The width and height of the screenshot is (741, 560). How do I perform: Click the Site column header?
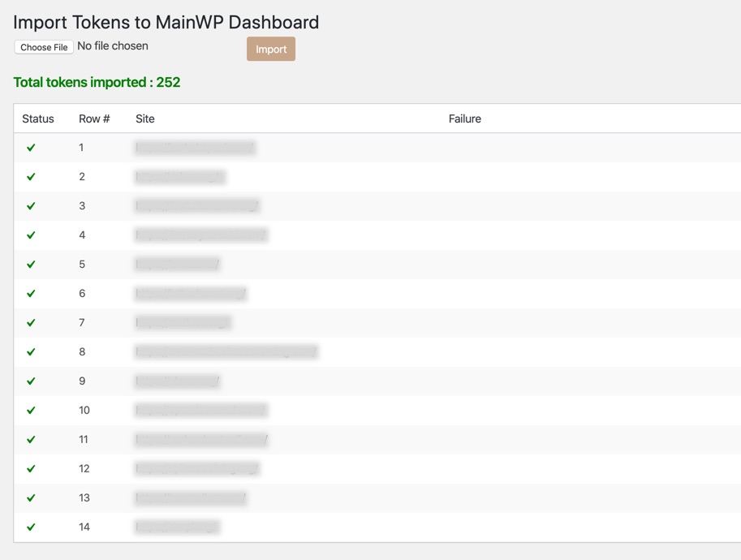click(145, 118)
